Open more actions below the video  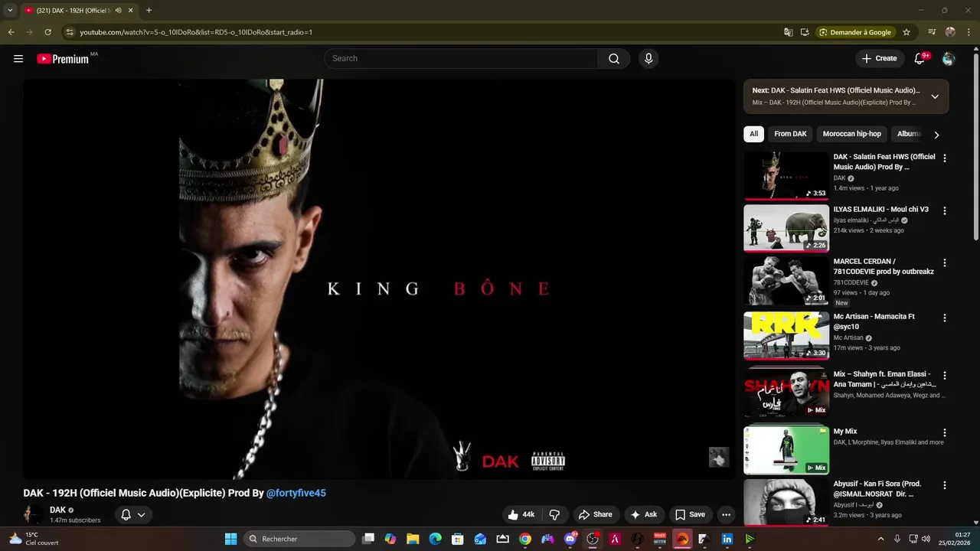[x=727, y=514]
